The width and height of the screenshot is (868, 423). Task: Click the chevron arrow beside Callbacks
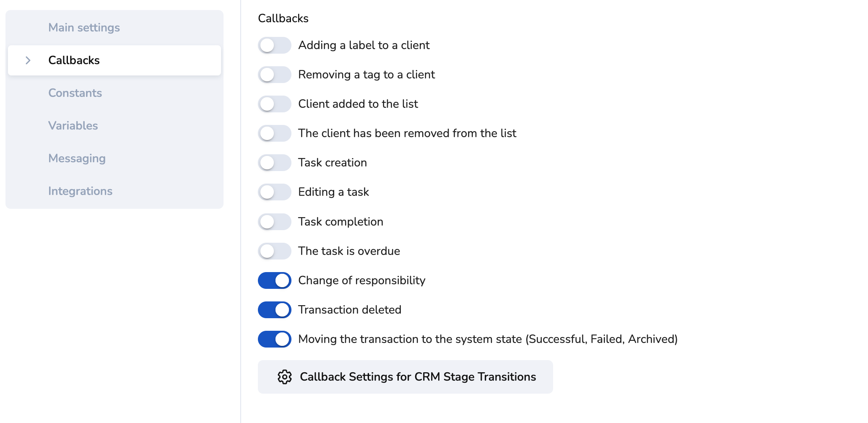[28, 60]
